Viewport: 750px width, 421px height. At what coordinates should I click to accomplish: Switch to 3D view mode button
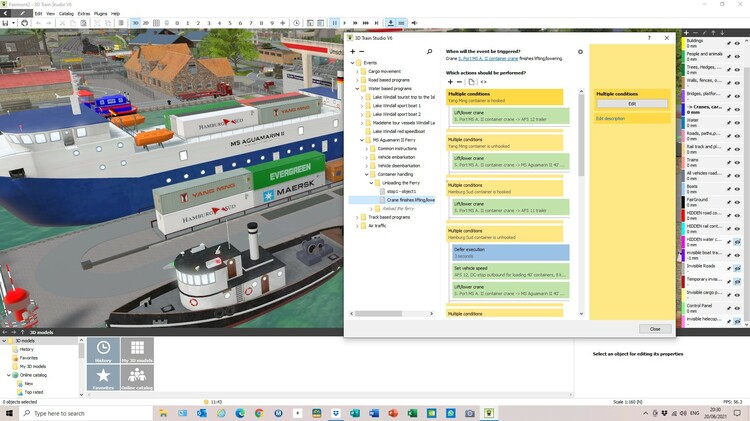click(135, 23)
